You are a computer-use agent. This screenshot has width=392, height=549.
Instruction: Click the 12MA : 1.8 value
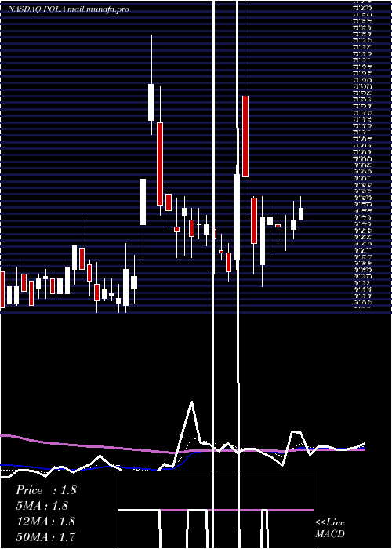(45, 521)
